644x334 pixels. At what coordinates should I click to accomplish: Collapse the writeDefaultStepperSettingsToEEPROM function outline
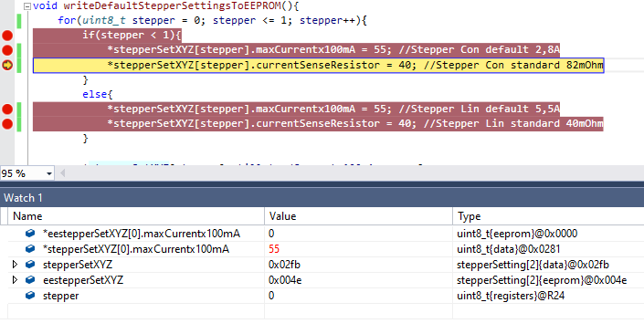27,6
